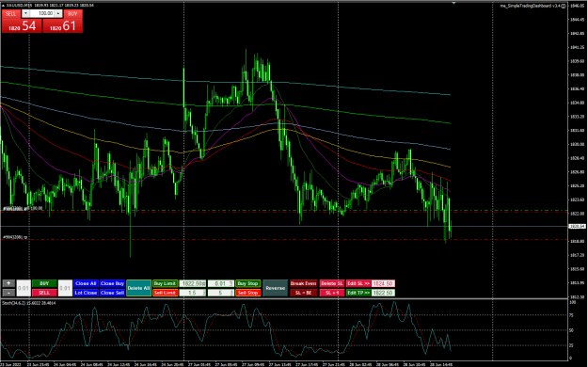
Task: Click the Break Even button
Action: click(x=303, y=283)
